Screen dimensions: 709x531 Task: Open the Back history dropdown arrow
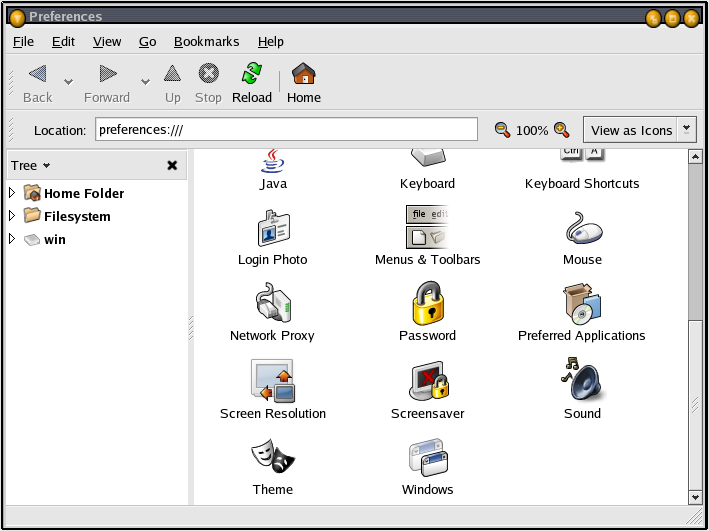(x=68, y=82)
